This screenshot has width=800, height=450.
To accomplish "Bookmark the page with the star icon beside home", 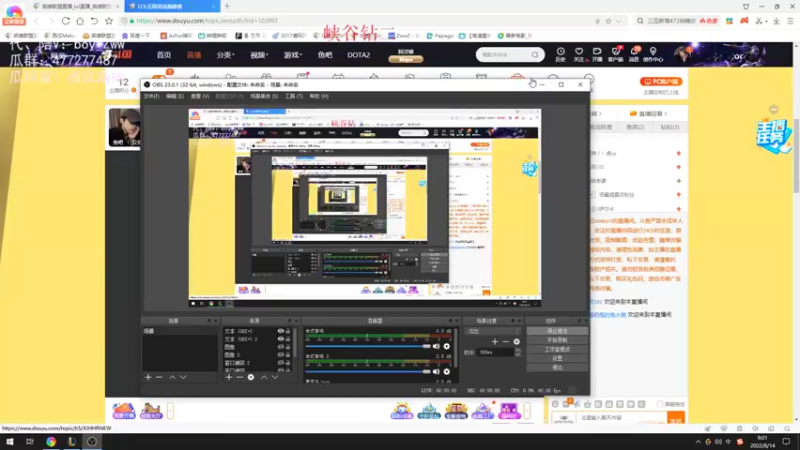I will coord(109,21).
